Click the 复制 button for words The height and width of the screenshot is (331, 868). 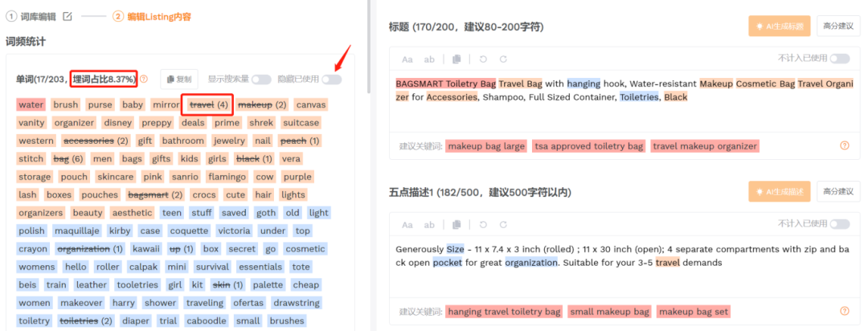click(x=178, y=80)
